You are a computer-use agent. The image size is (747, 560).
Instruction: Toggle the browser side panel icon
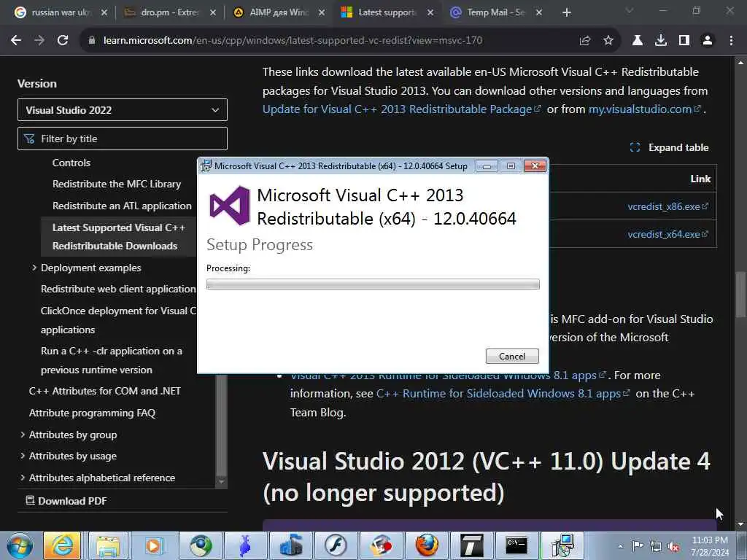(x=684, y=41)
